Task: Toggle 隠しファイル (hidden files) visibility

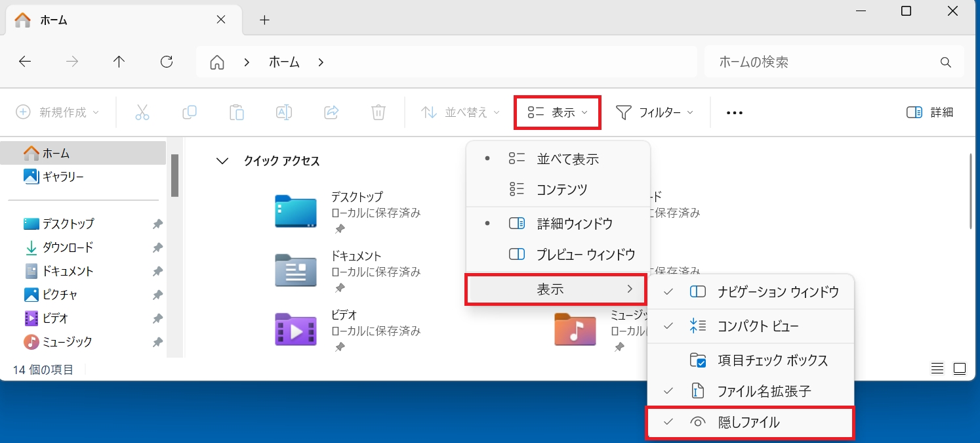Action: 750,422
